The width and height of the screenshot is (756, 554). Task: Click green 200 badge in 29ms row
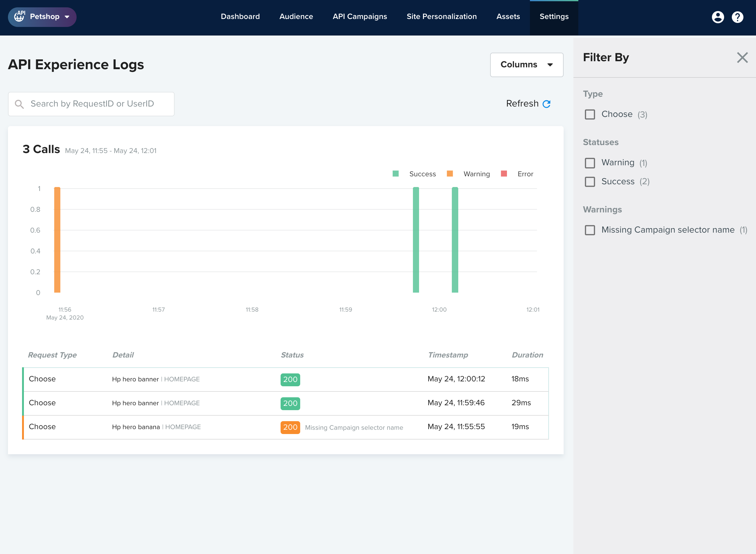click(290, 403)
